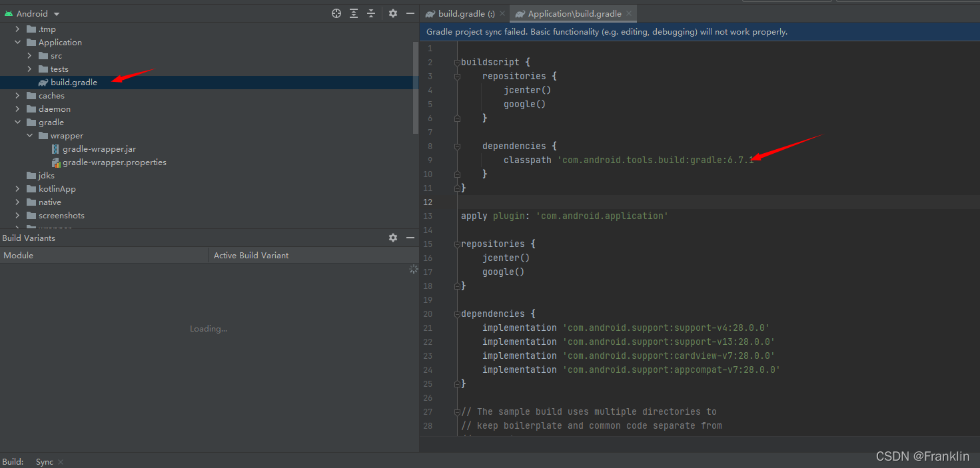Click the 'com.android.application' plugin string
Screen dimensions: 980x468
[602, 216]
